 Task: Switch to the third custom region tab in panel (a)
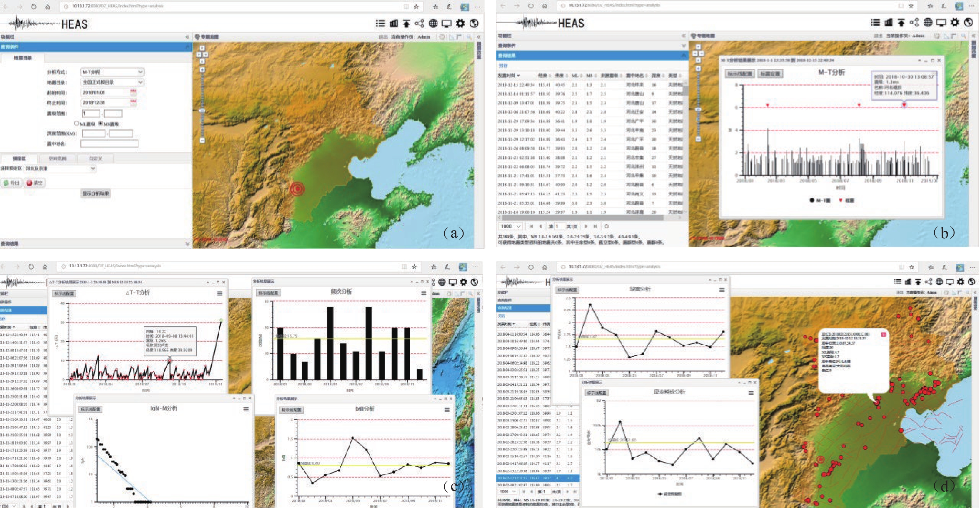95,158
